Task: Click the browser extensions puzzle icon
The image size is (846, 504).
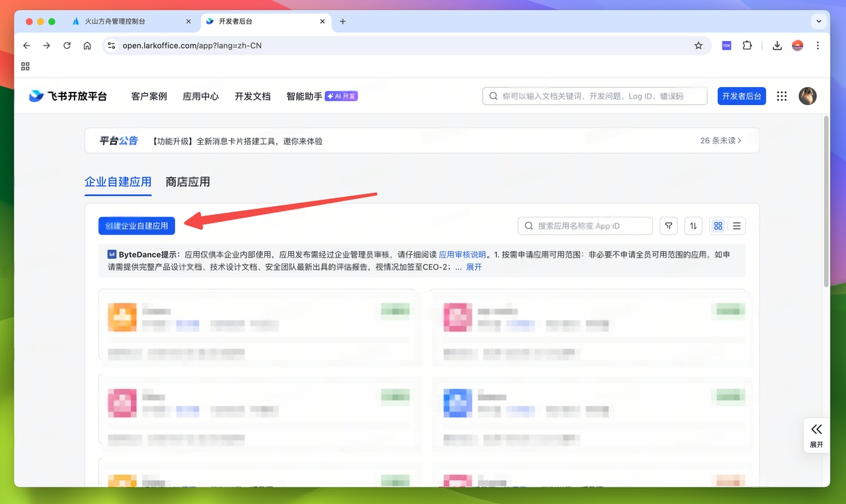Action: 748,45
